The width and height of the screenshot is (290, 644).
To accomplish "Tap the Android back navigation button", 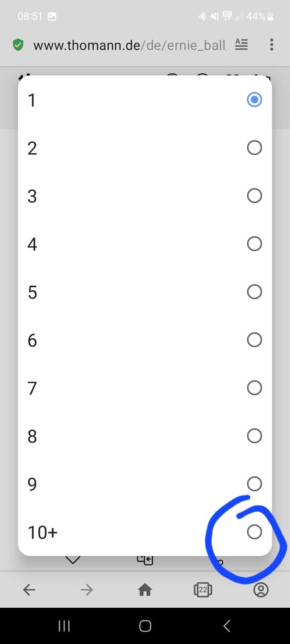I will pyautogui.click(x=226, y=626).
